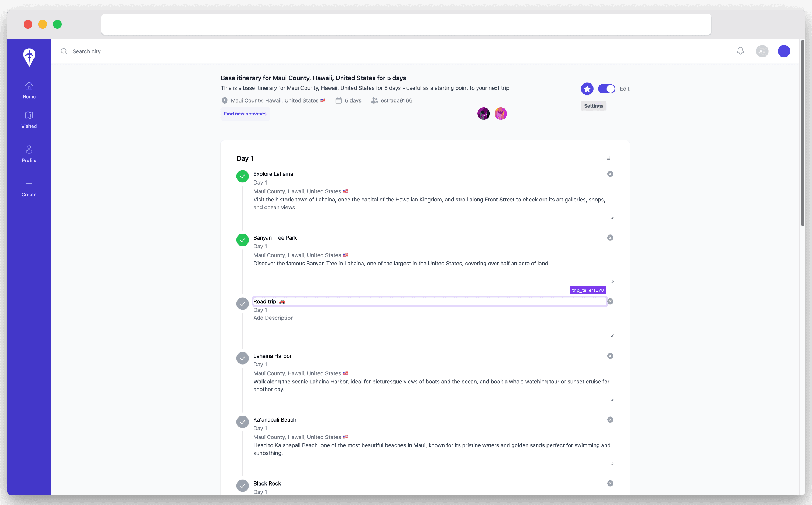Toggle the itinerary edit mode switch
Viewport: 812px width, 505px height.
[x=606, y=89]
